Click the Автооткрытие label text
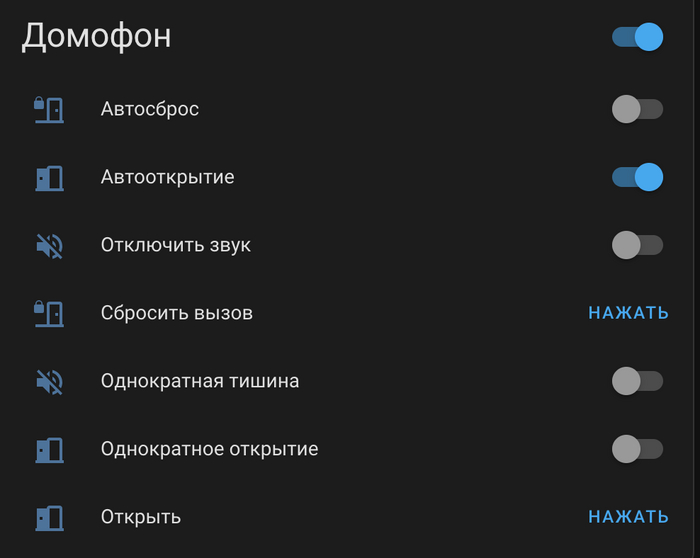This screenshot has width=700, height=558. pyautogui.click(x=167, y=177)
